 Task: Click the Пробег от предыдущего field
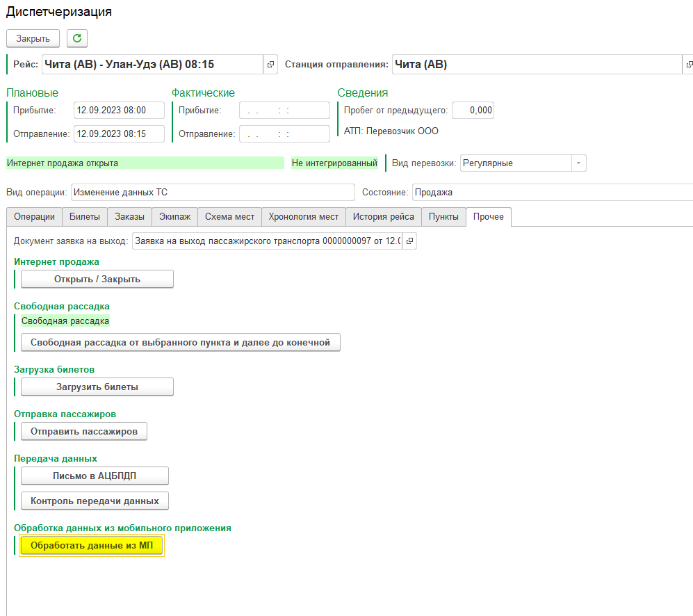[473, 111]
